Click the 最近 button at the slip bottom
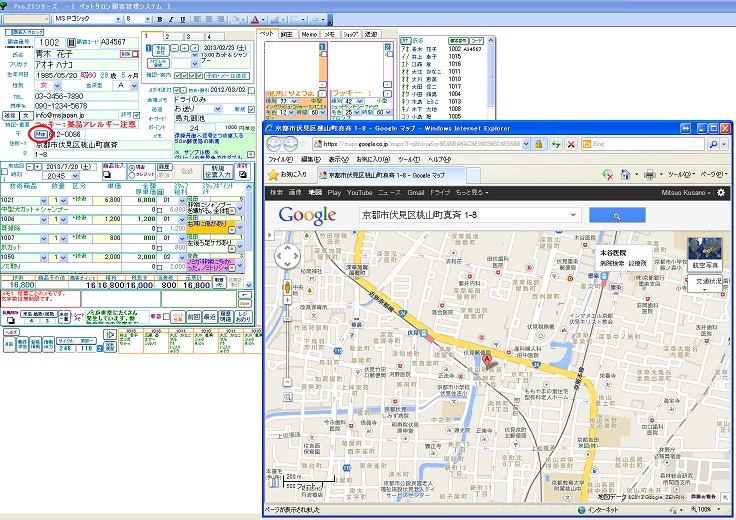This screenshot has height=520, width=736. pos(210,317)
